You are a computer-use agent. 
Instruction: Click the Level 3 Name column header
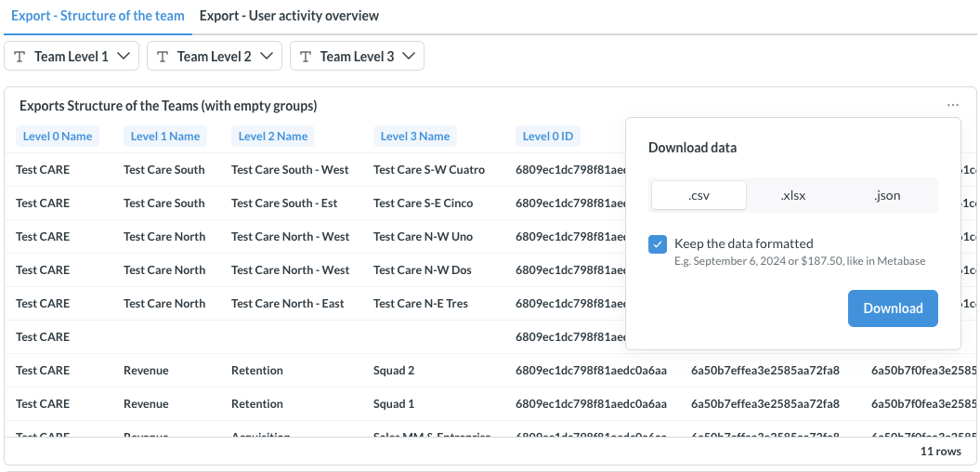click(x=415, y=137)
